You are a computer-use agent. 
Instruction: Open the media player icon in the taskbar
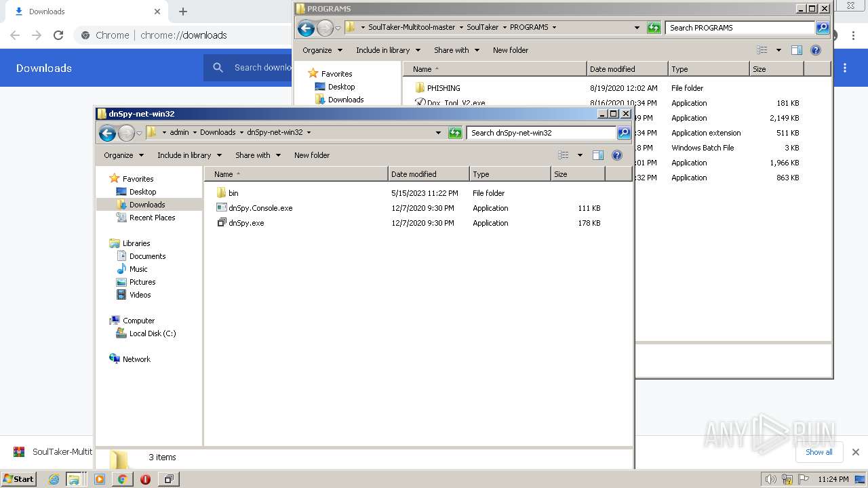tap(100, 479)
